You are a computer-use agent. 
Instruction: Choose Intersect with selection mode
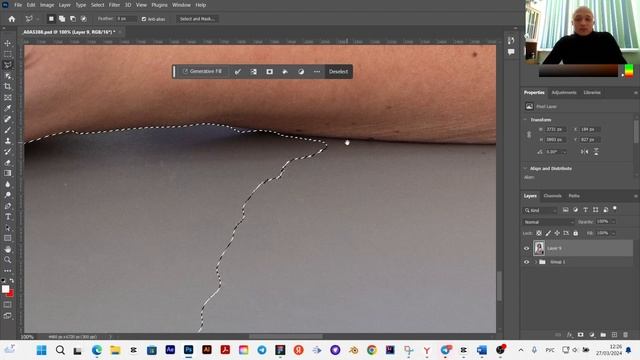83,19
